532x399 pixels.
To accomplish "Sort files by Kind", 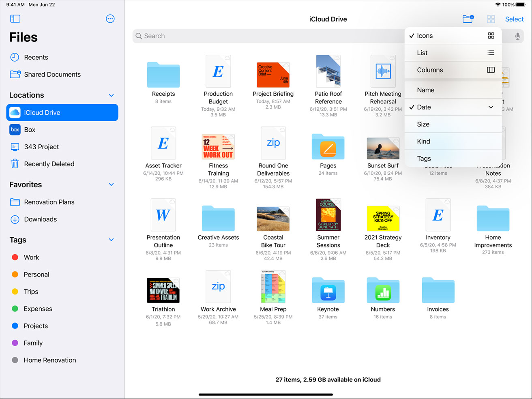I will click(453, 141).
